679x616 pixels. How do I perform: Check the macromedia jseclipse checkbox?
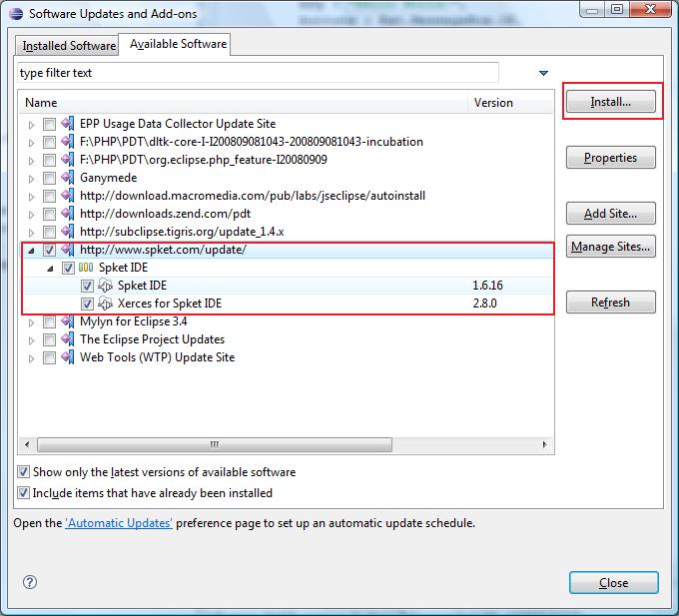49,196
